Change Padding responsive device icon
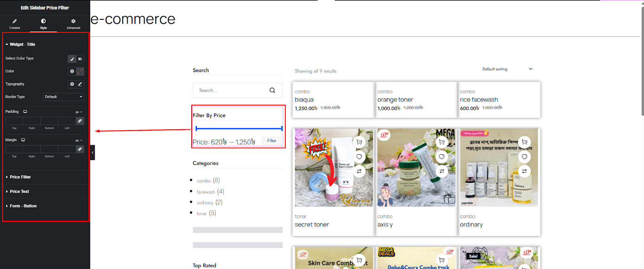This screenshot has height=269, width=644. pyautogui.click(x=25, y=112)
